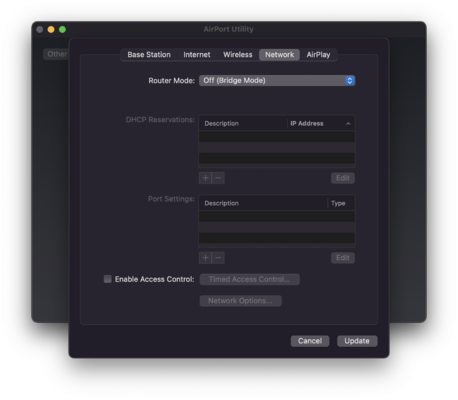The height and width of the screenshot is (400, 458).
Task: Open Network Options dialog
Action: pos(240,301)
